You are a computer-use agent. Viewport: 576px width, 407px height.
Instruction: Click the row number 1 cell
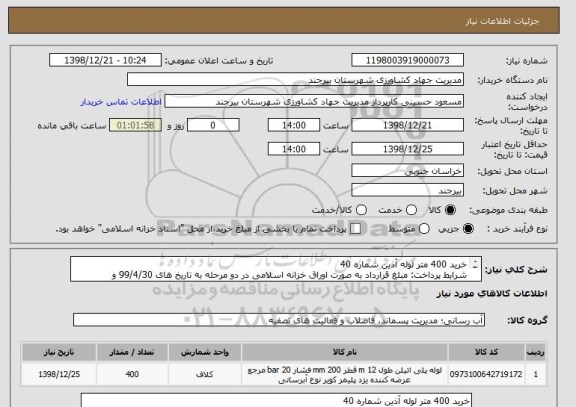pyautogui.click(x=536, y=374)
